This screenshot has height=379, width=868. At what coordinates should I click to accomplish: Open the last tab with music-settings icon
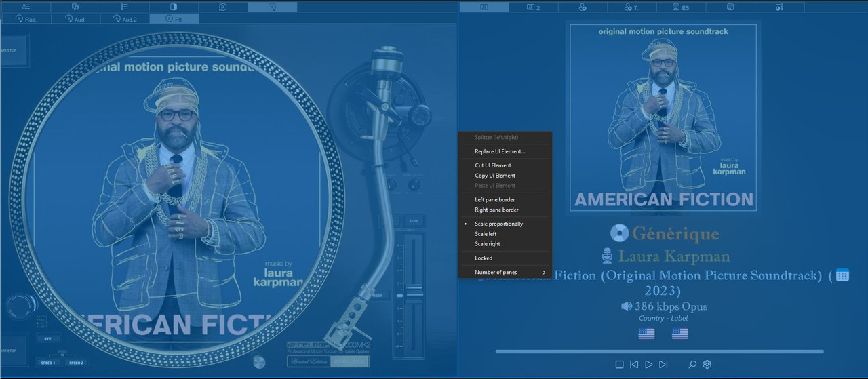point(779,7)
